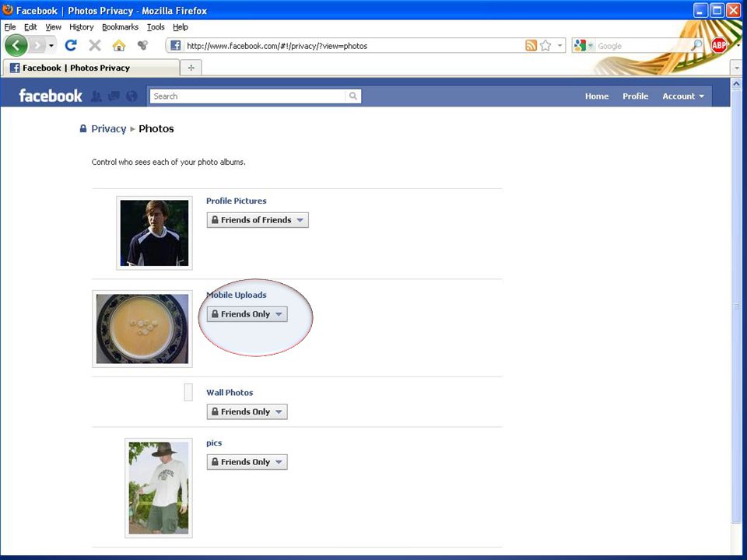Click the page scrollbar up arrow
This screenshot has height=560, width=747.
736,84
